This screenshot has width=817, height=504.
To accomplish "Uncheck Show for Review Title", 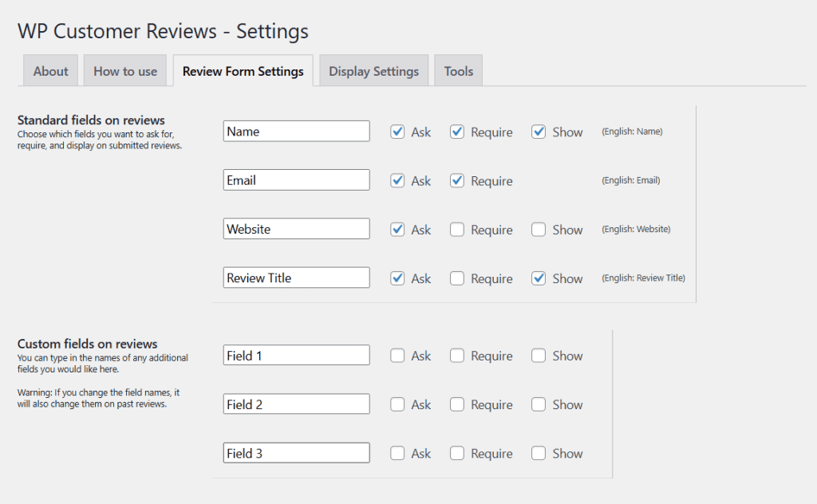I will (537, 278).
